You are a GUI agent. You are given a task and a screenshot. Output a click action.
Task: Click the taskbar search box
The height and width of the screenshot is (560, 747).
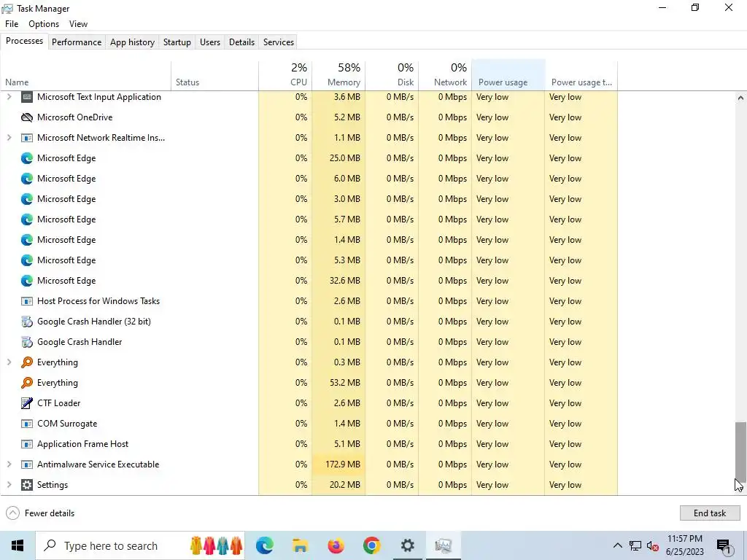(141, 545)
